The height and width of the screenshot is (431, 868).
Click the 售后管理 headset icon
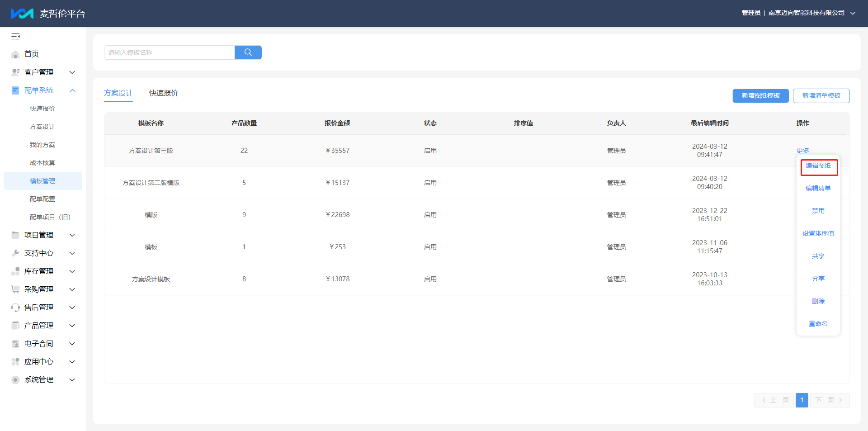[15, 308]
